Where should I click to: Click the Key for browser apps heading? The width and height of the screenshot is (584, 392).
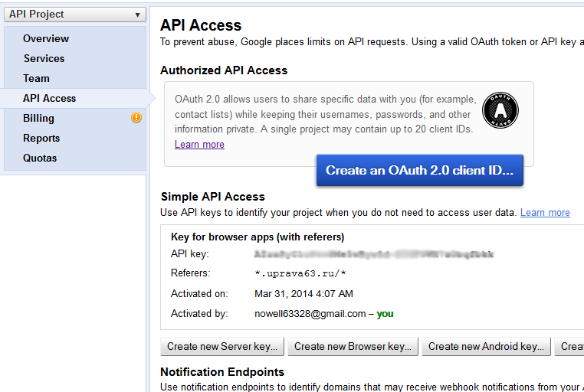258,237
